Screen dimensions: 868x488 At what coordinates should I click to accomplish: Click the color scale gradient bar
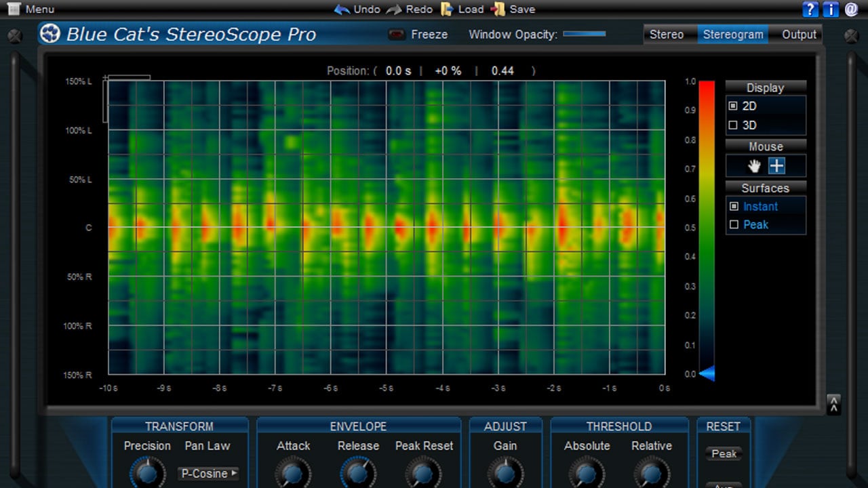point(707,227)
